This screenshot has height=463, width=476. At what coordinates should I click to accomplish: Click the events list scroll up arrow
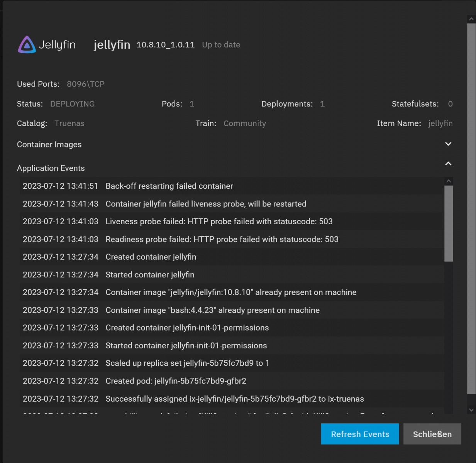(449, 181)
